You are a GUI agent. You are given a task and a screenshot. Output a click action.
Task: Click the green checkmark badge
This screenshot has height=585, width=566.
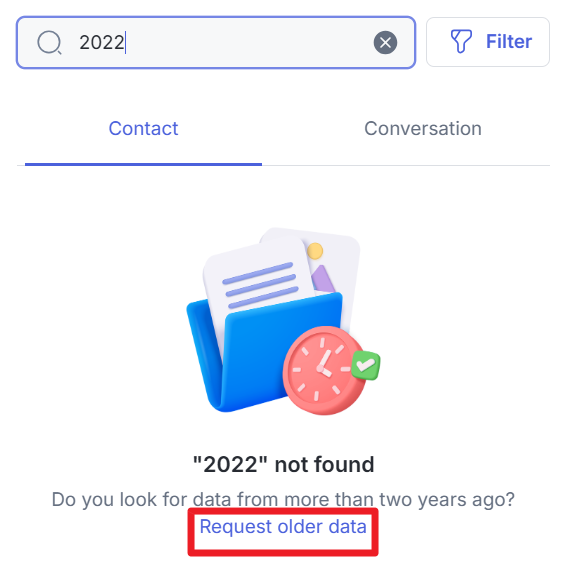(366, 365)
